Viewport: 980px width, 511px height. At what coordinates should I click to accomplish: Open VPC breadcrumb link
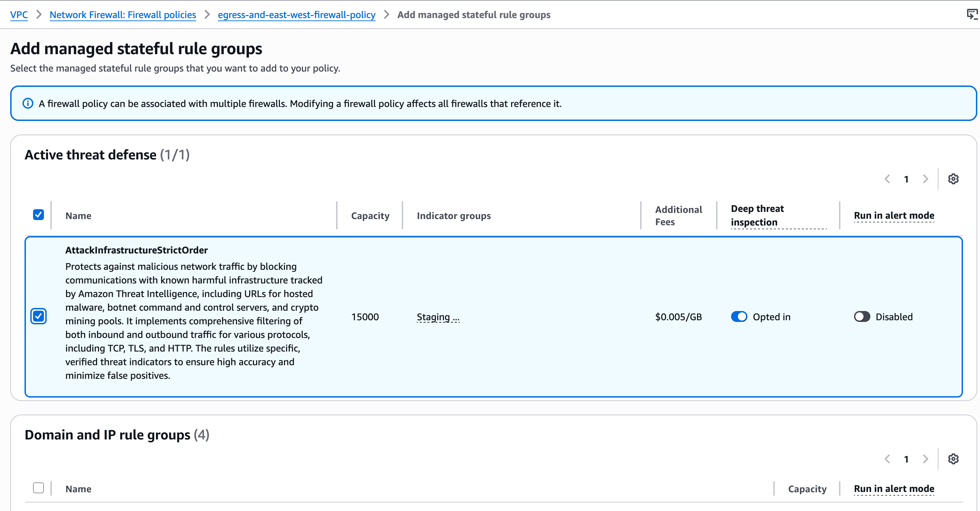pos(19,15)
